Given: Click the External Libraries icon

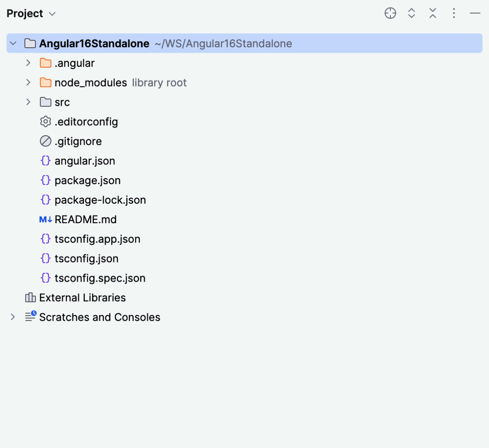Looking at the screenshot, I should click(29, 297).
